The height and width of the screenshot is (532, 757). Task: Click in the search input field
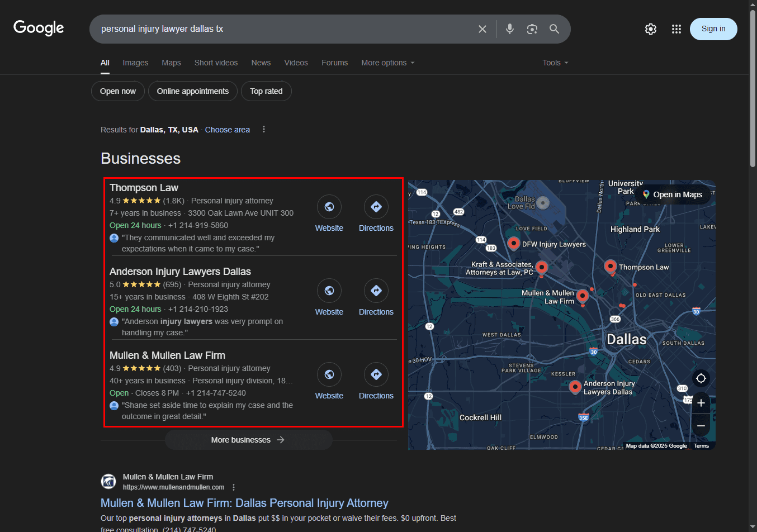(285, 29)
